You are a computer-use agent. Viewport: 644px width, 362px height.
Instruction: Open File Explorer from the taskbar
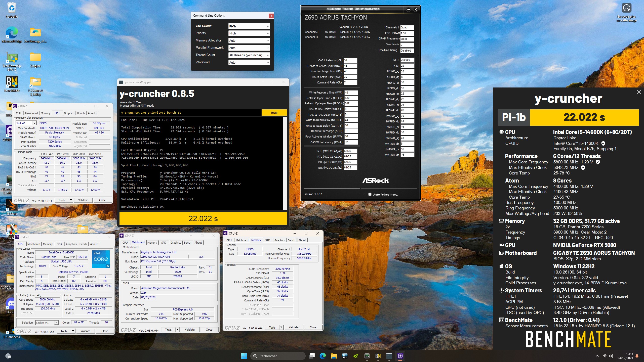[x=334, y=356]
